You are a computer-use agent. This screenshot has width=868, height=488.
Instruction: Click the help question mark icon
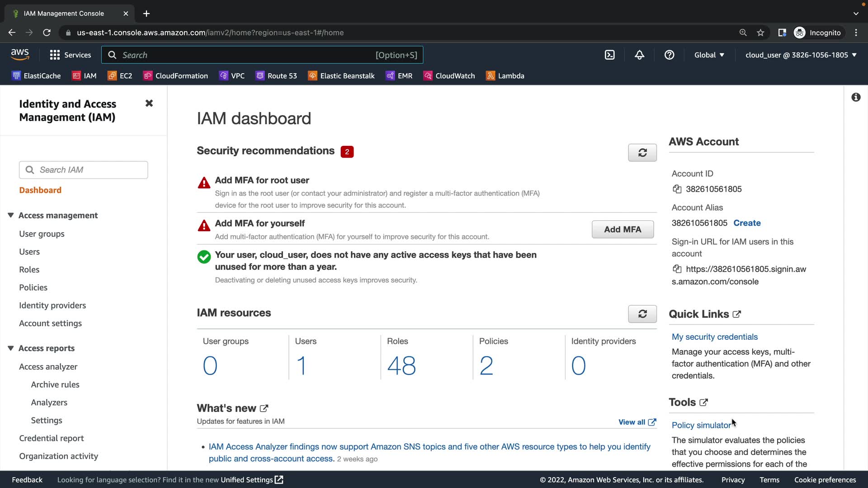coord(669,55)
